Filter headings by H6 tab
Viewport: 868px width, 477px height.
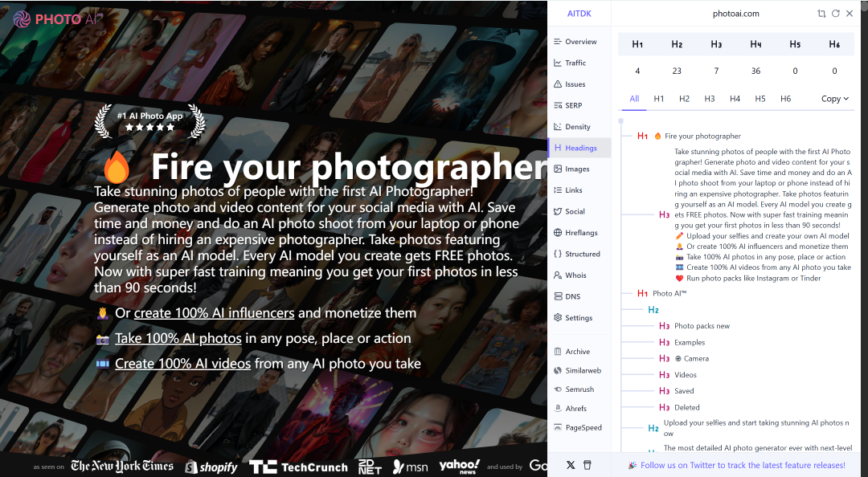pos(785,99)
